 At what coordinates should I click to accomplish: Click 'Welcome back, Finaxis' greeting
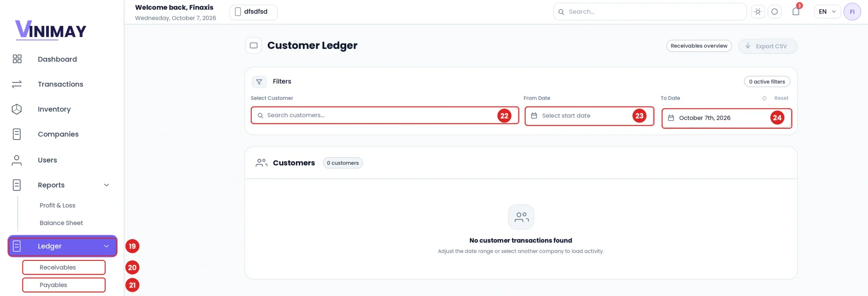(x=174, y=8)
